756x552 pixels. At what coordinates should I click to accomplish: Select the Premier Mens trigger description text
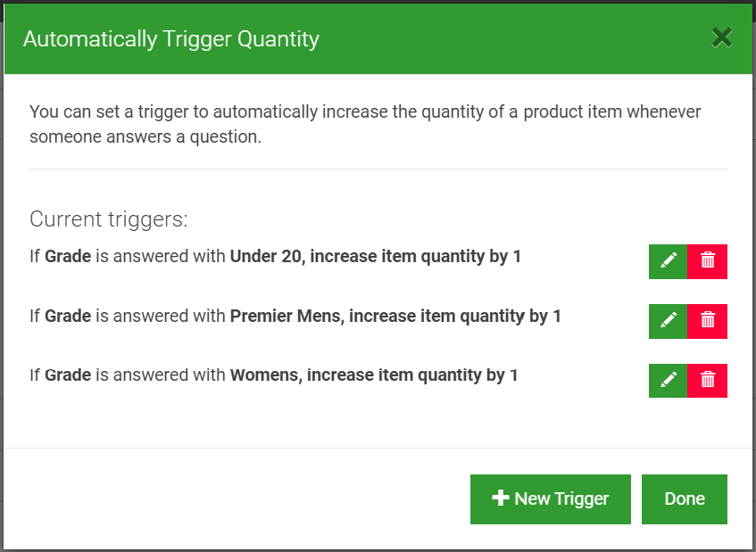(295, 316)
